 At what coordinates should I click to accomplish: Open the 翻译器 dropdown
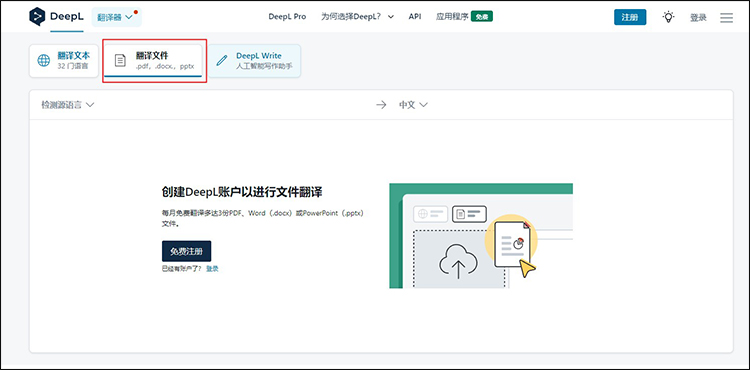coord(116,17)
